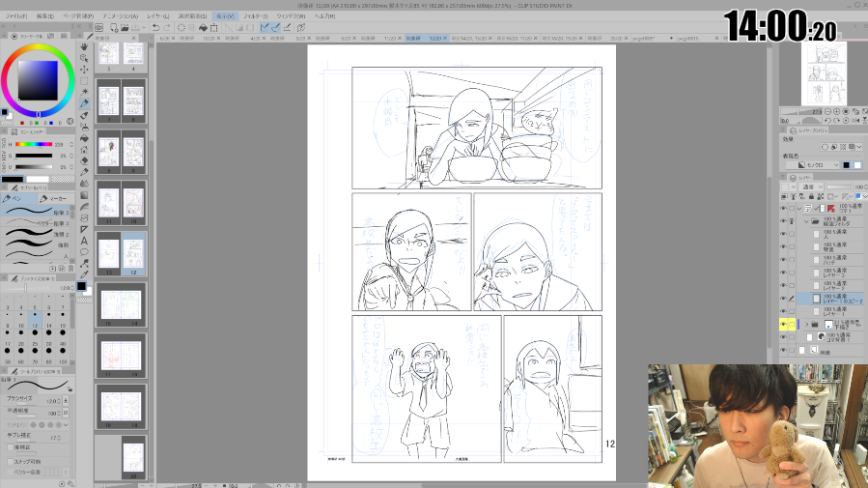Collapse the コマ1 frame folder
868x488 pixels.
[x=799, y=209]
